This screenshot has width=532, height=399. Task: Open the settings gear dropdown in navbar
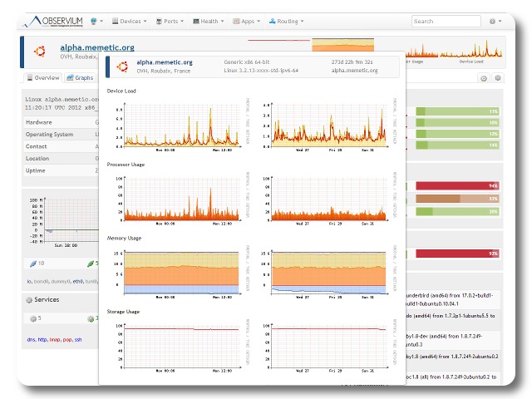point(496,21)
